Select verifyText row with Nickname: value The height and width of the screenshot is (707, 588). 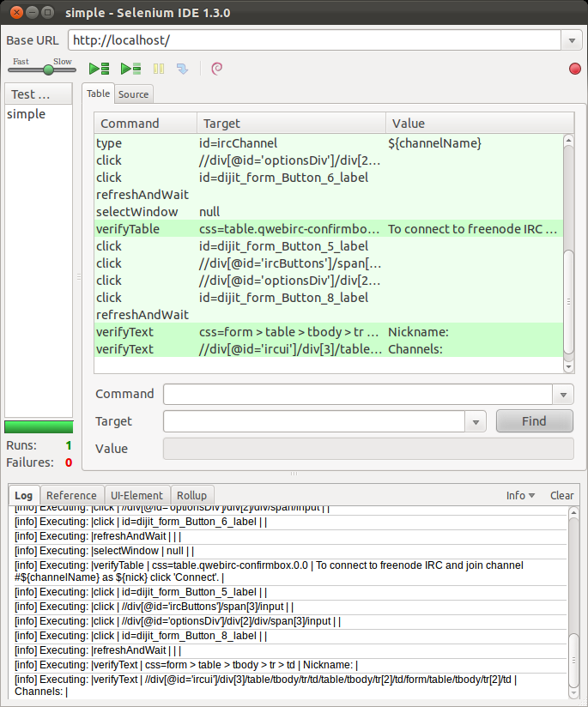(329, 332)
